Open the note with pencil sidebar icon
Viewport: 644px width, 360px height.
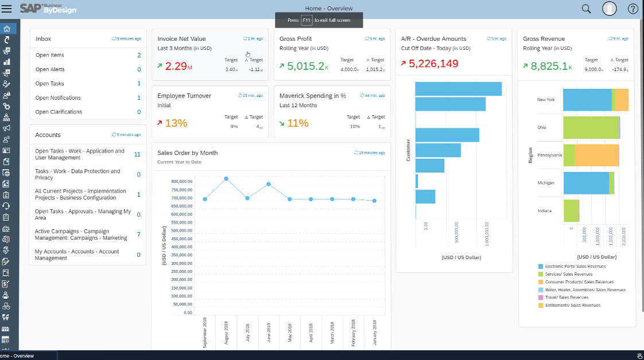6,261
